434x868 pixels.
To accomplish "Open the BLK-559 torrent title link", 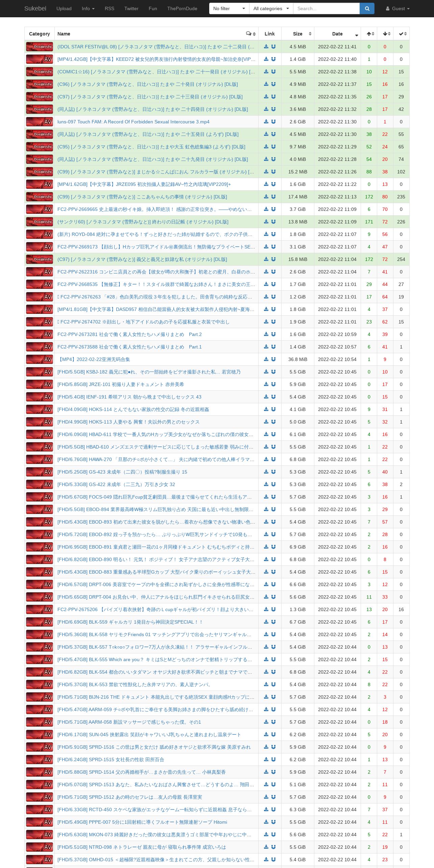I will tap(130, 622).
